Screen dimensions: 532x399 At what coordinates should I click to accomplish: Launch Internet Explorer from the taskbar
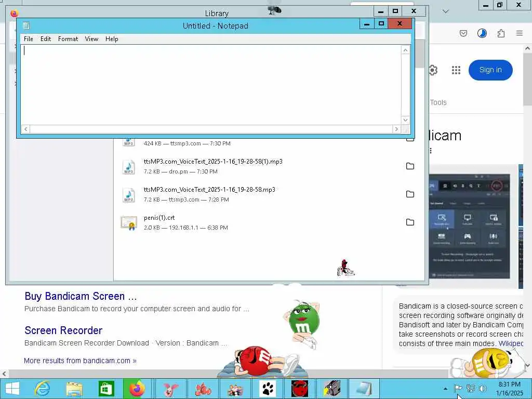(42, 389)
